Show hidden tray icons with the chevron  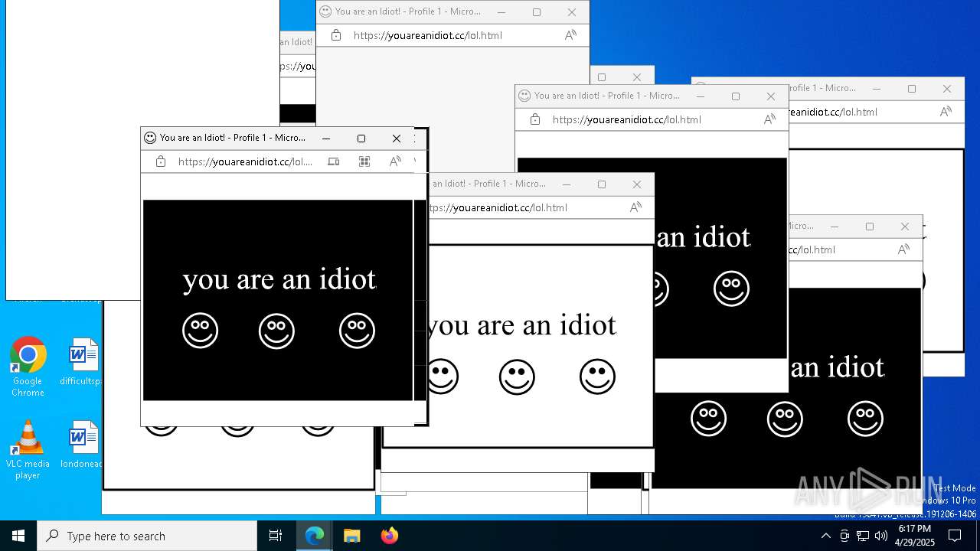click(x=825, y=536)
